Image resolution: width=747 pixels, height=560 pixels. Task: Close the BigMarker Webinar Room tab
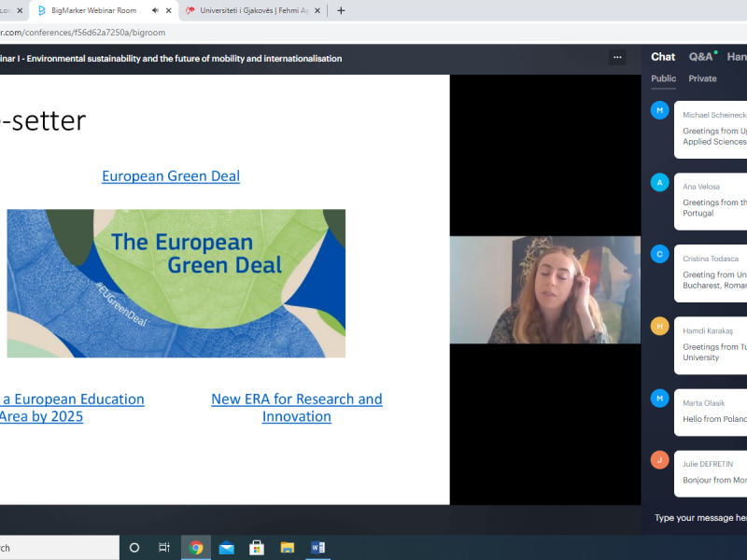(169, 10)
